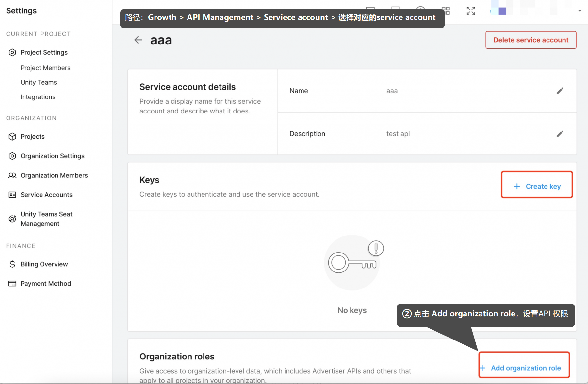The height and width of the screenshot is (384, 588).
Task: Open Unity Teams page
Action: (39, 82)
